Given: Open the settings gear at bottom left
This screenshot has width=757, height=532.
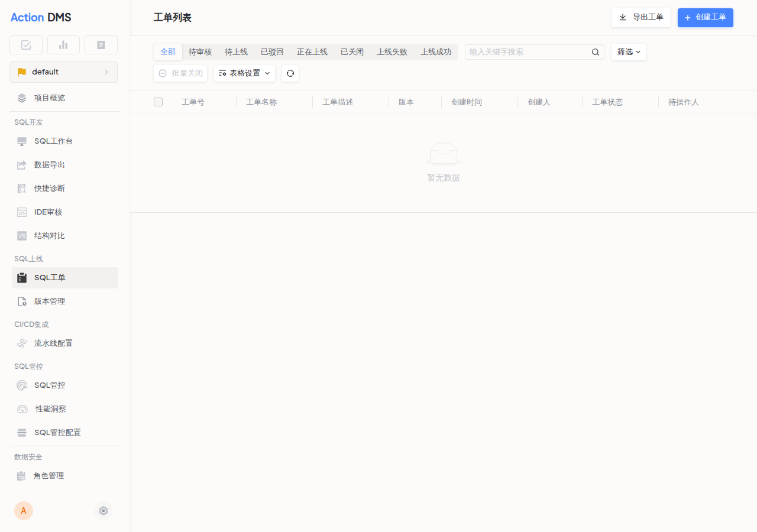Looking at the screenshot, I should (103, 510).
